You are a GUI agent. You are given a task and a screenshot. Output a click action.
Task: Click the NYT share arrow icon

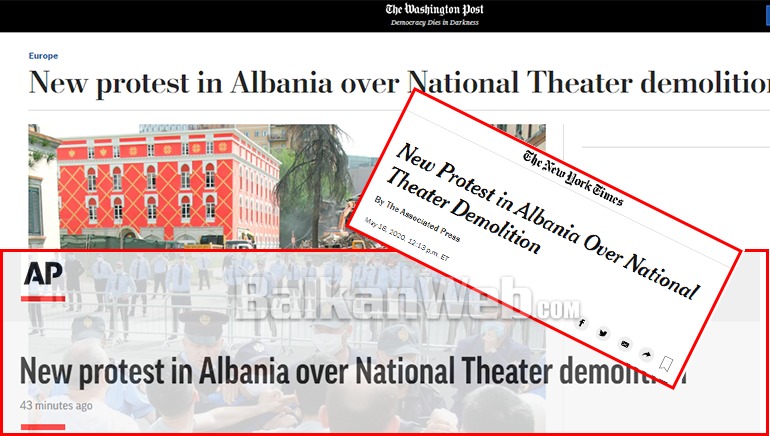coord(646,354)
